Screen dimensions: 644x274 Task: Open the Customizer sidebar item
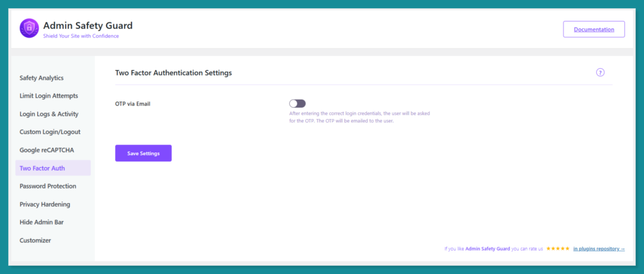35,240
